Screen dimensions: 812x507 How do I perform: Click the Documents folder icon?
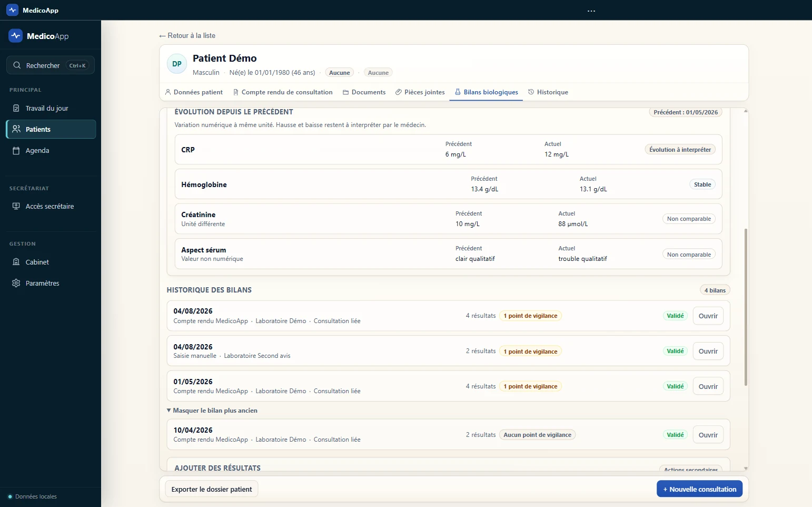tap(346, 92)
